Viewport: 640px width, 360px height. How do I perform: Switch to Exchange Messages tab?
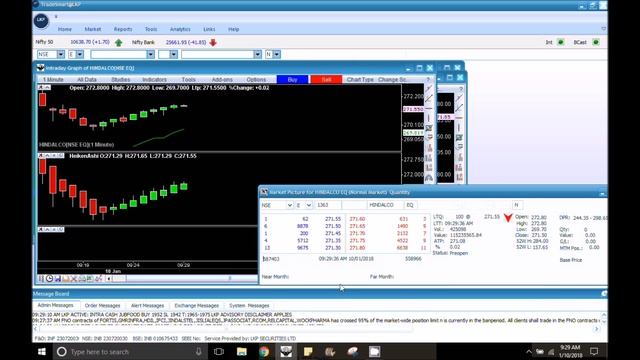[x=196, y=305]
